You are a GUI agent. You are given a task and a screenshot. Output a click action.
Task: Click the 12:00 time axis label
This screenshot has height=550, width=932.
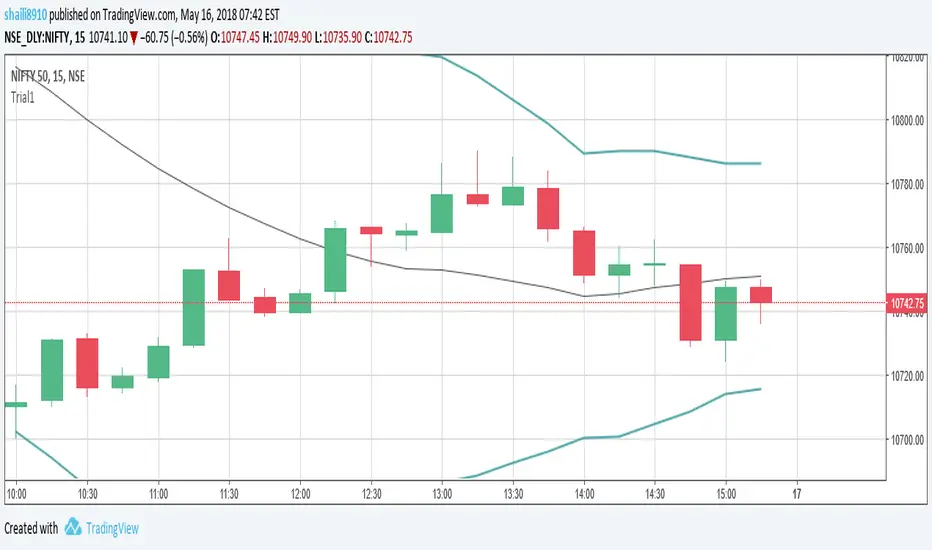[x=300, y=494]
